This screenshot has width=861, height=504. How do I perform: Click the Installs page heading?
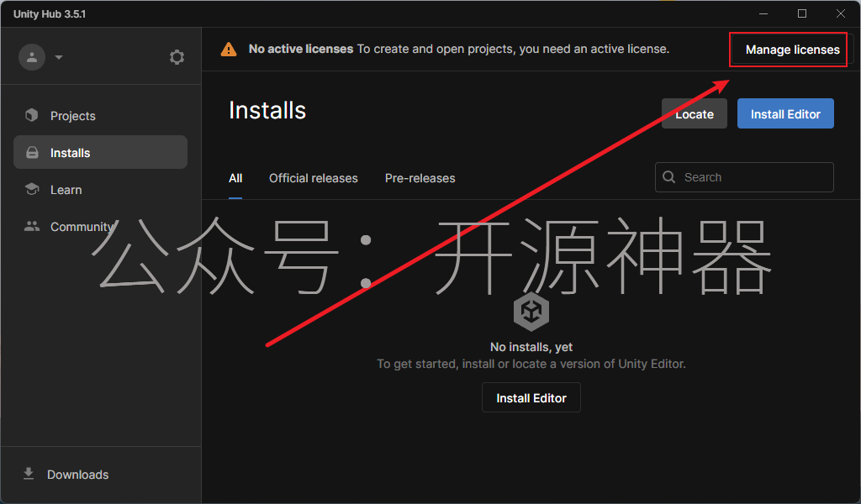click(x=267, y=110)
